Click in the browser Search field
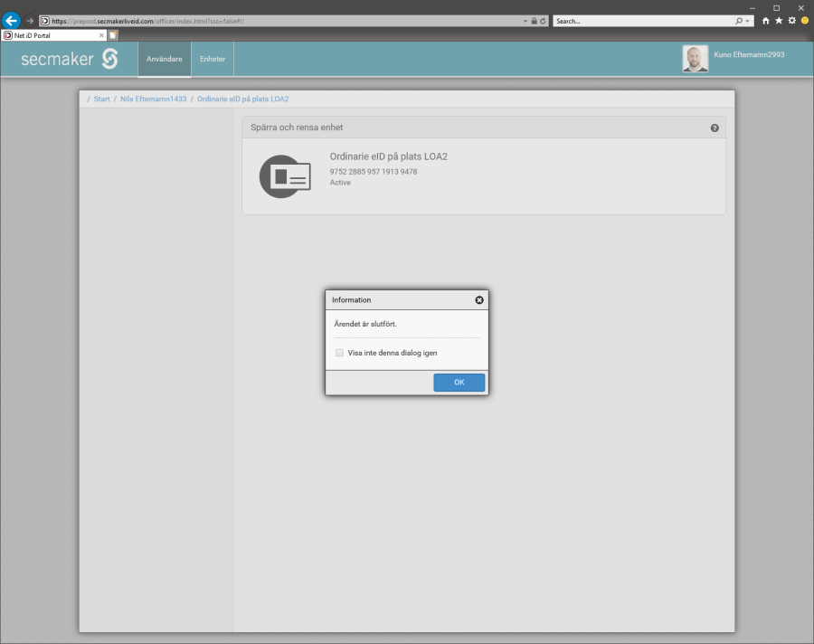This screenshot has height=644, width=814. pyautogui.click(x=643, y=21)
